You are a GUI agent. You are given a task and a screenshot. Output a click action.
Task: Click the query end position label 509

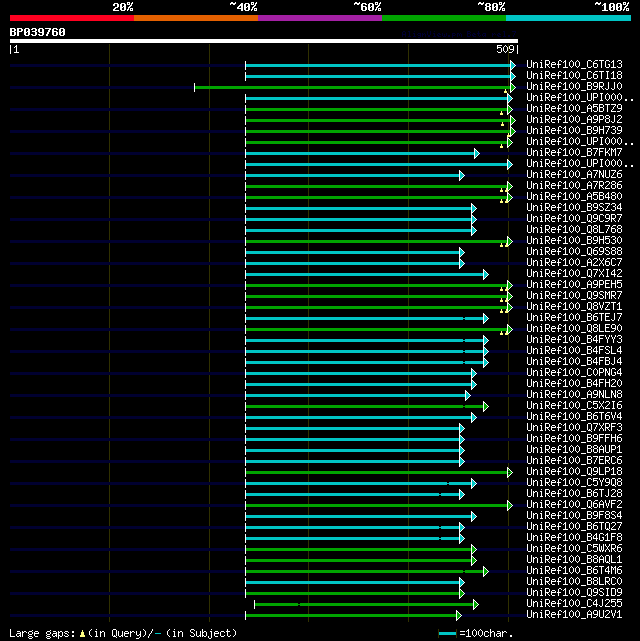[505, 49]
